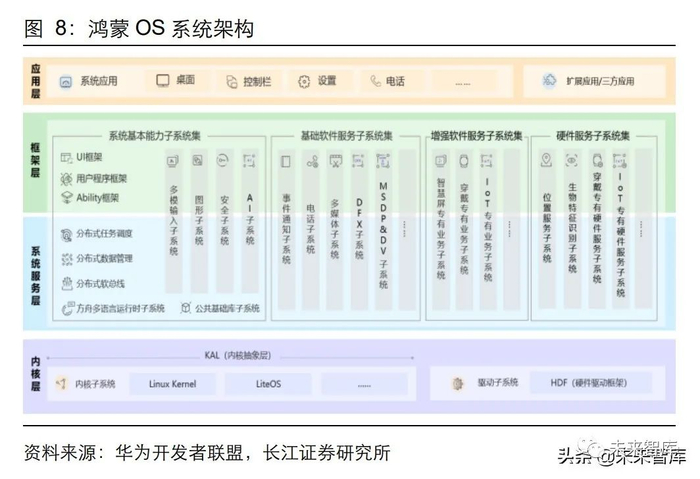Click the 桌面 monitor icon
This screenshot has width=700, height=479.
[162, 80]
